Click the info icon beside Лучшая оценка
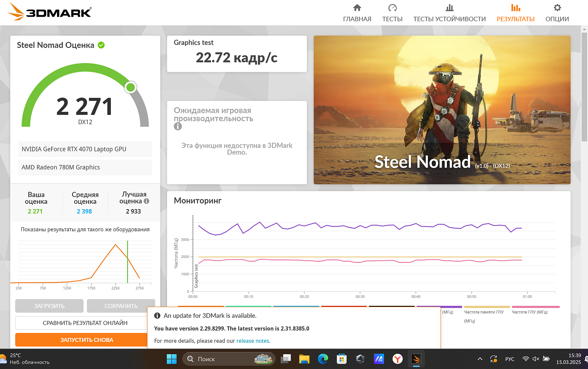588x369 pixels. [146, 201]
